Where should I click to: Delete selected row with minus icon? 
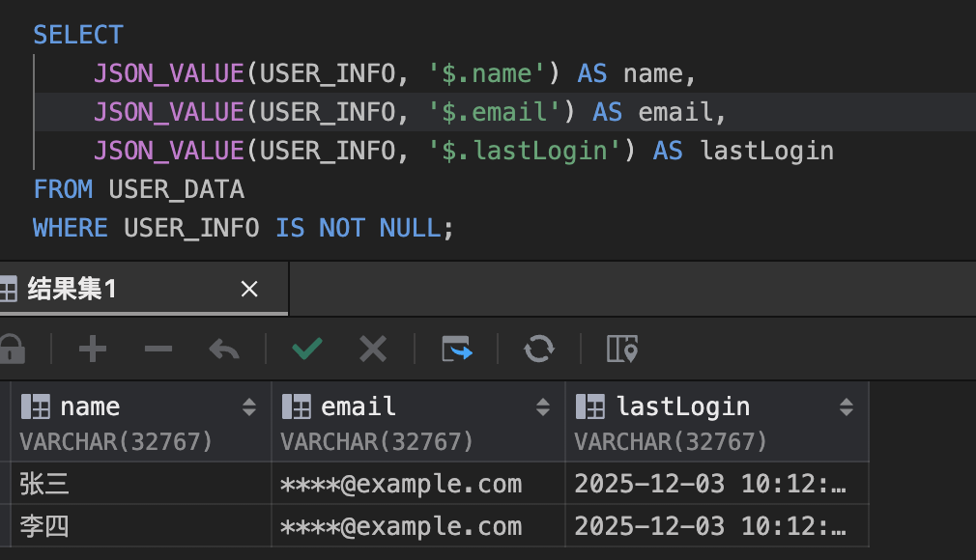tap(158, 349)
